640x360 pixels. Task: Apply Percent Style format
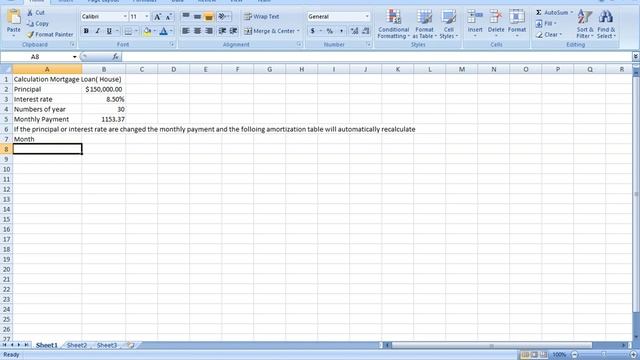pos(330,31)
